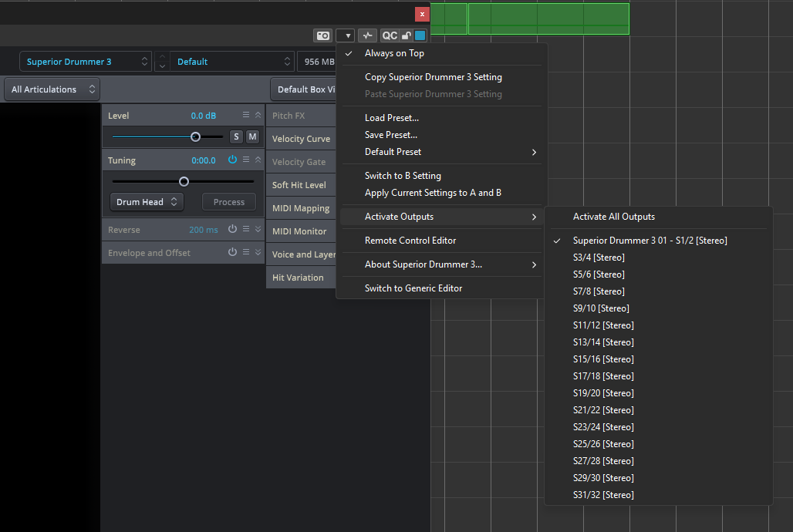Image resolution: width=793 pixels, height=532 pixels.
Task: Select Load Preset... from the menu
Action: 391,118
